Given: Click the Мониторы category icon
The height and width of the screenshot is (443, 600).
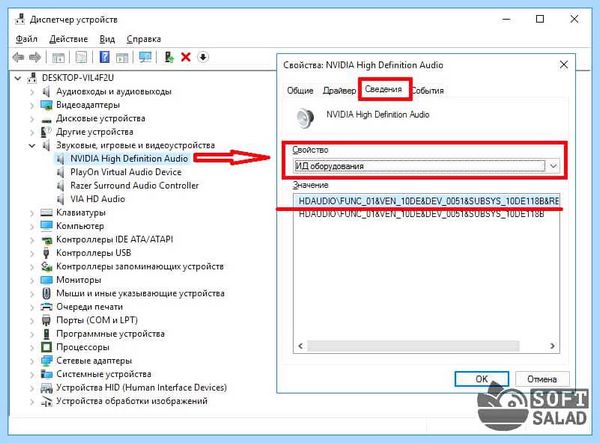Looking at the screenshot, I should click(46, 280).
